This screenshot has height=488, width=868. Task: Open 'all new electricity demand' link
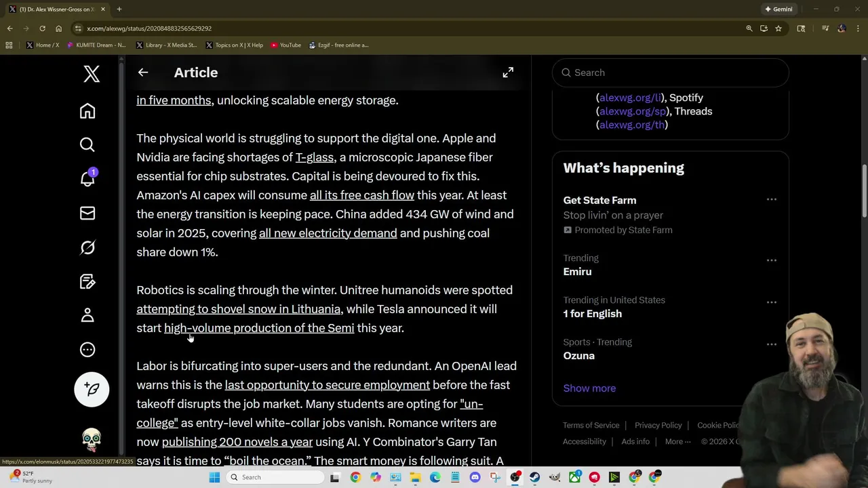click(x=328, y=233)
